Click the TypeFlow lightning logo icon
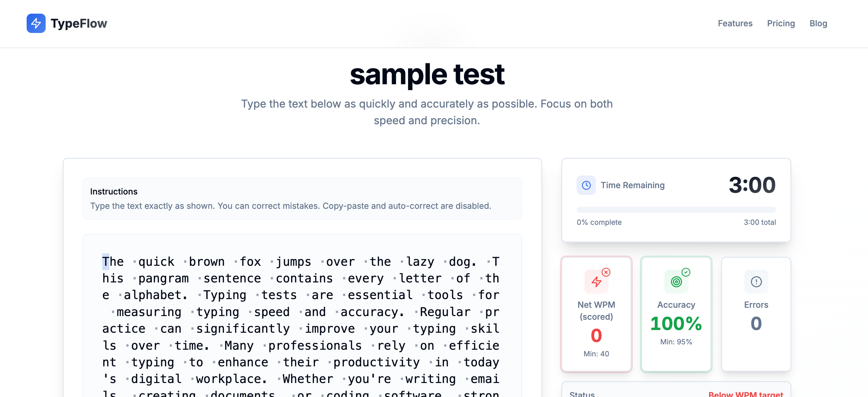The image size is (868, 397). pos(36,23)
